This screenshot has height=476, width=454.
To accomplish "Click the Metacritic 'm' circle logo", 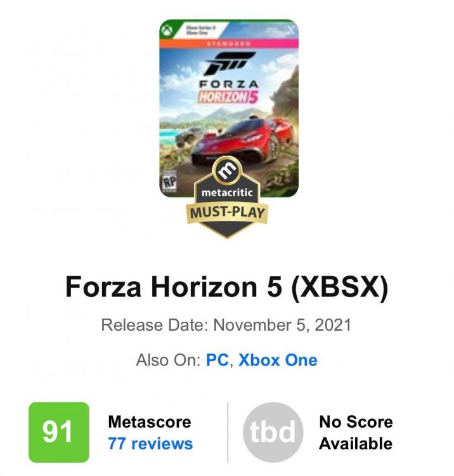I will click(x=227, y=171).
